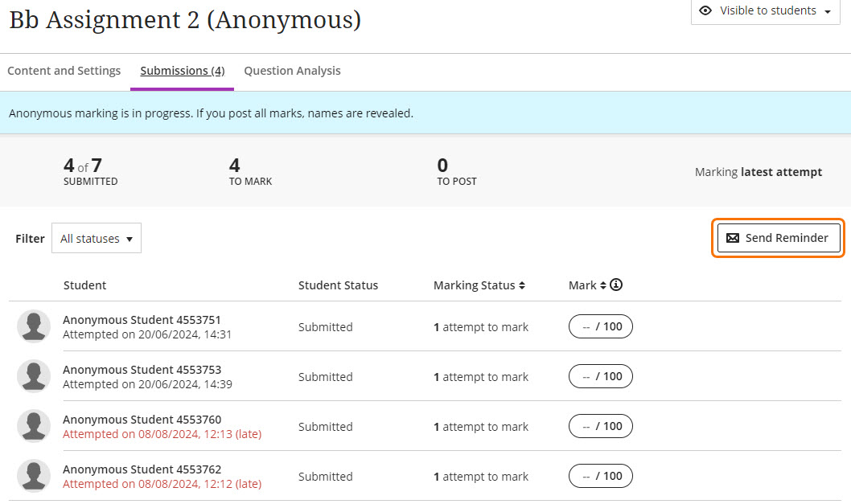Viewport: 851px width, 504px height.
Task: Click the avatar of Anonymous Student 4553751
Action: (x=34, y=327)
